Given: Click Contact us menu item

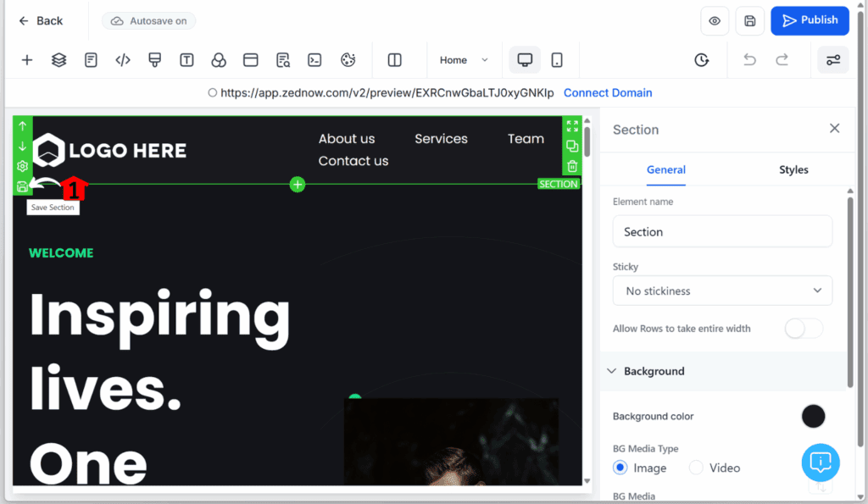Looking at the screenshot, I should pos(353,161).
